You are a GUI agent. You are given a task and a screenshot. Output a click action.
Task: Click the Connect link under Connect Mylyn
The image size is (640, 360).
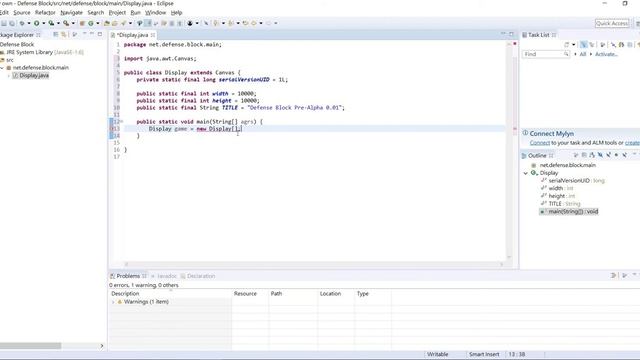(540, 143)
